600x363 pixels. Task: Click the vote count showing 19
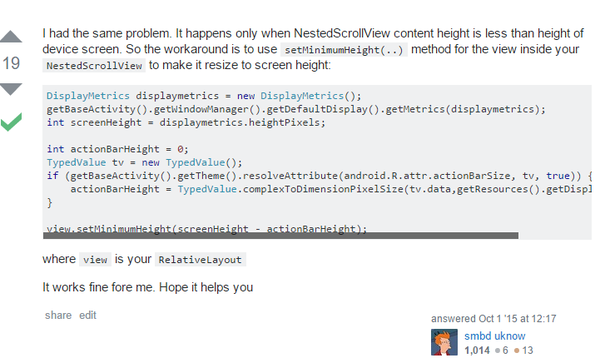11,63
